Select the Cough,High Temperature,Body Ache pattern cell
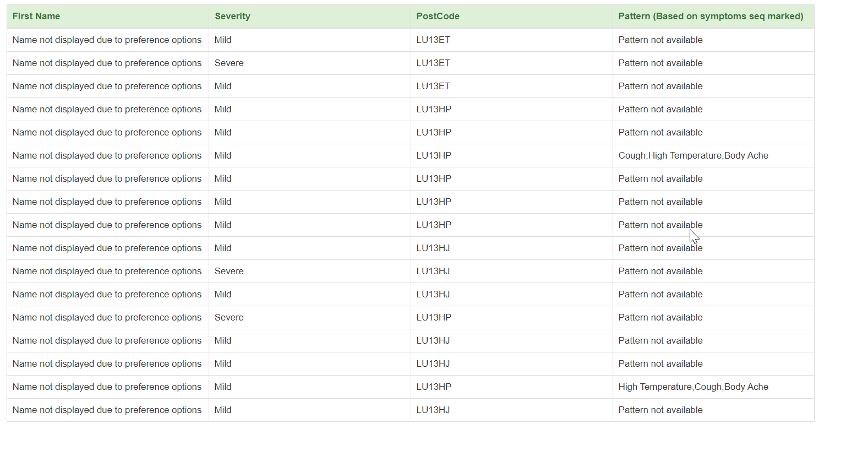The image size is (868, 467). [713, 156]
